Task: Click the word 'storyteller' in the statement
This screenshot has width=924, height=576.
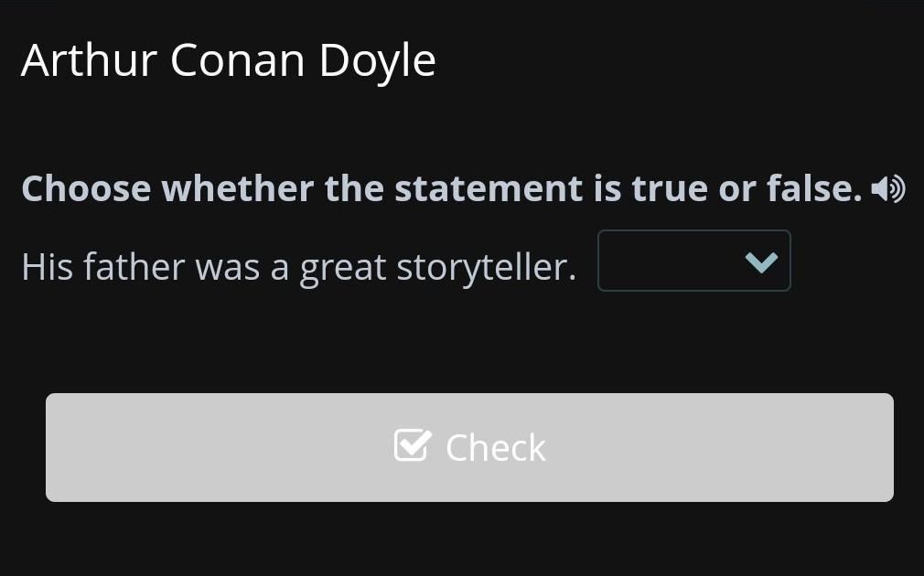Action: point(485,267)
